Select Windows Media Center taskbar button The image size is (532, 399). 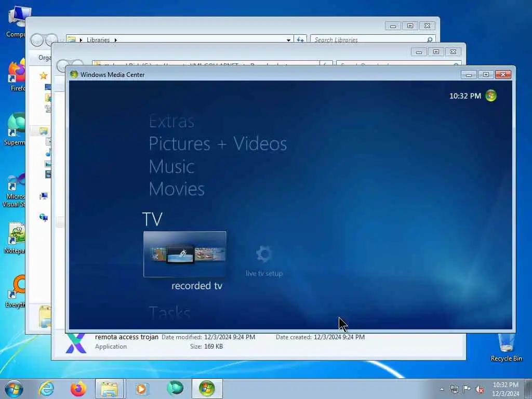pyautogui.click(x=207, y=389)
